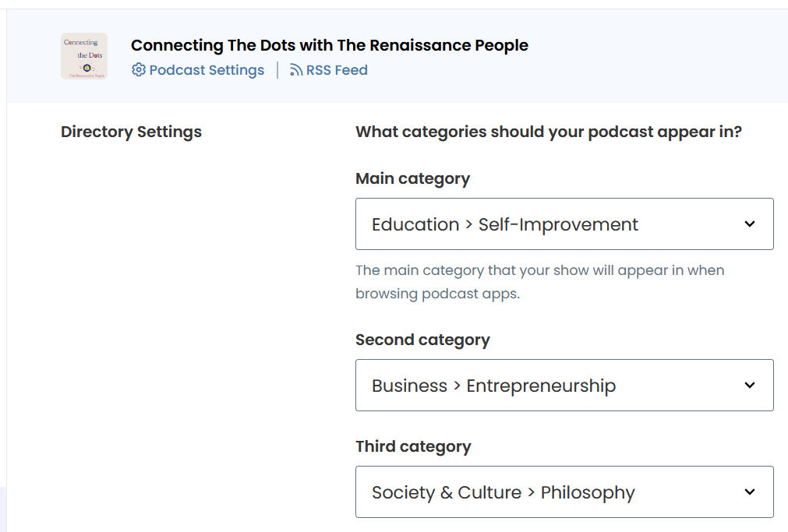The width and height of the screenshot is (788, 532).
Task: Click the Connecting The Dots cover artwork
Action: (84, 55)
